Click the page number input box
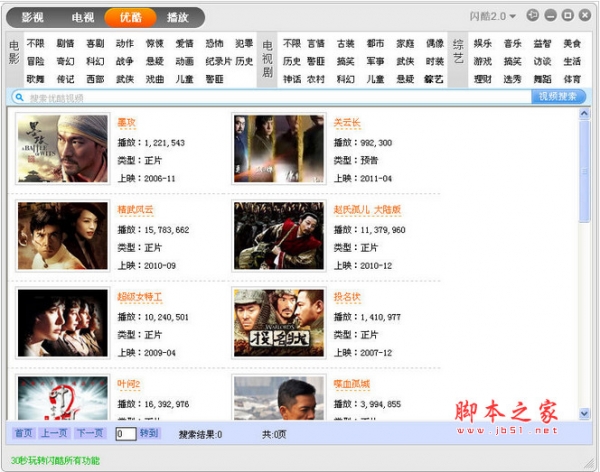Screen dimensions: 600x472 126,434
